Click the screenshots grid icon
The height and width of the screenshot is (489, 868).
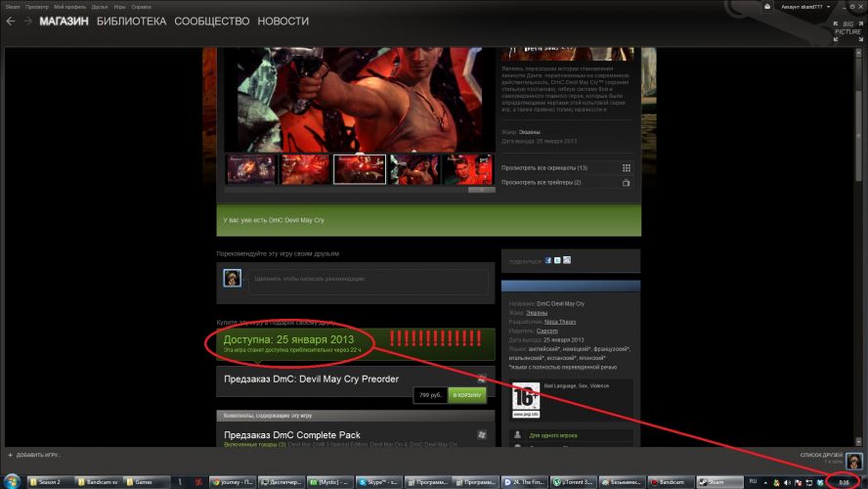click(x=627, y=168)
